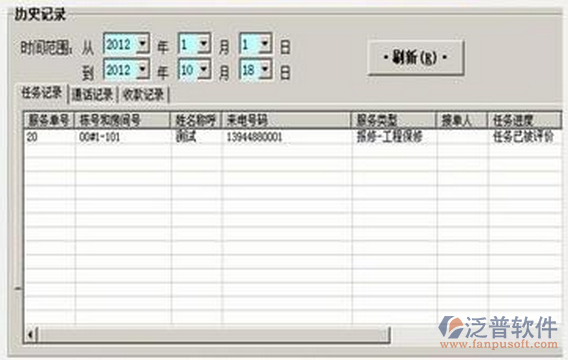
Task: Select the 测试 name cell
Action: pos(196,137)
